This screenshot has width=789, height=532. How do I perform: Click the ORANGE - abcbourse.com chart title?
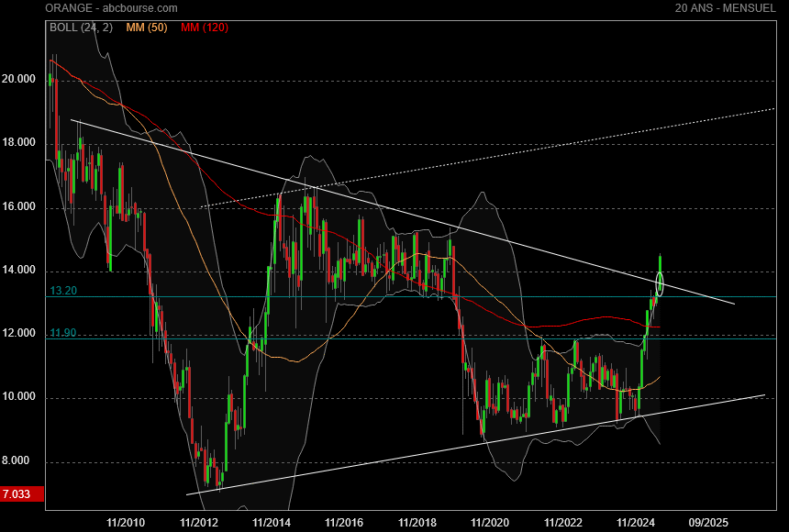point(111,8)
